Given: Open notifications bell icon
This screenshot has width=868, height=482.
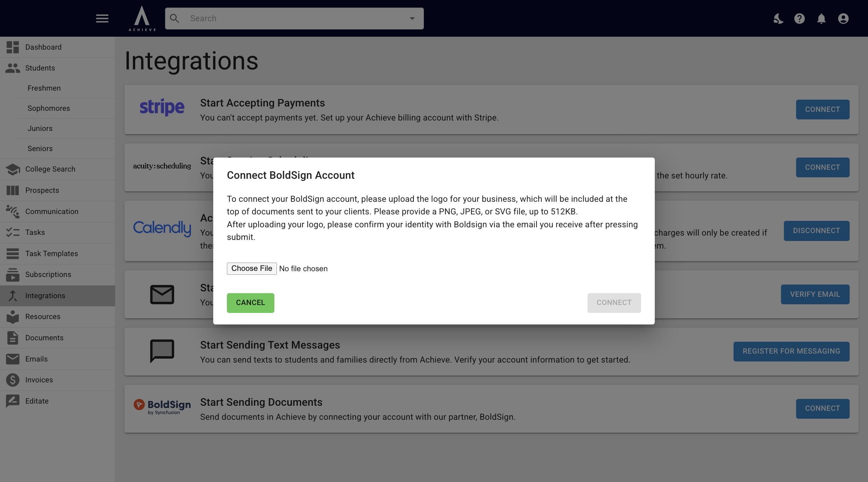Looking at the screenshot, I should 821,18.
